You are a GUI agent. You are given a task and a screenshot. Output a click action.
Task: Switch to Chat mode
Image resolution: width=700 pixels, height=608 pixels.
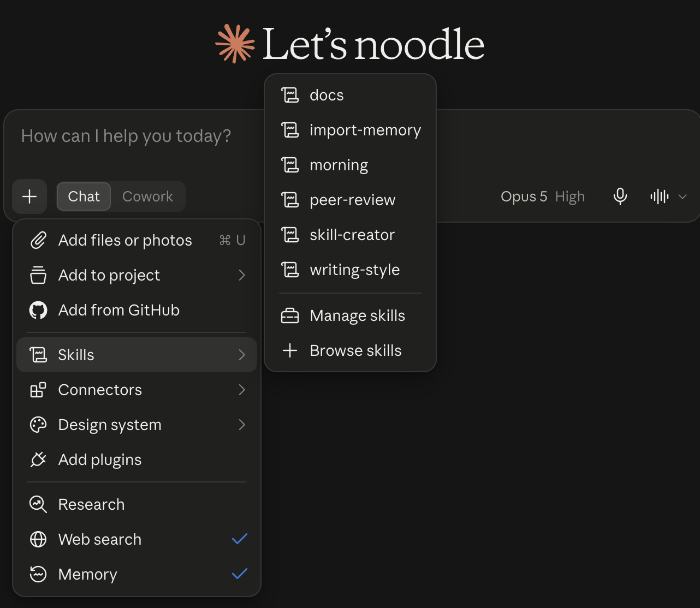click(84, 196)
